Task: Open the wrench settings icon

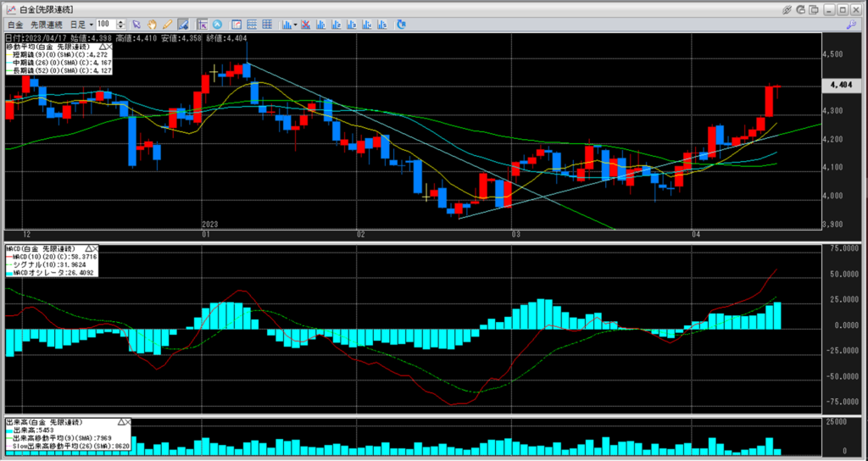Action: tap(852, 25)
